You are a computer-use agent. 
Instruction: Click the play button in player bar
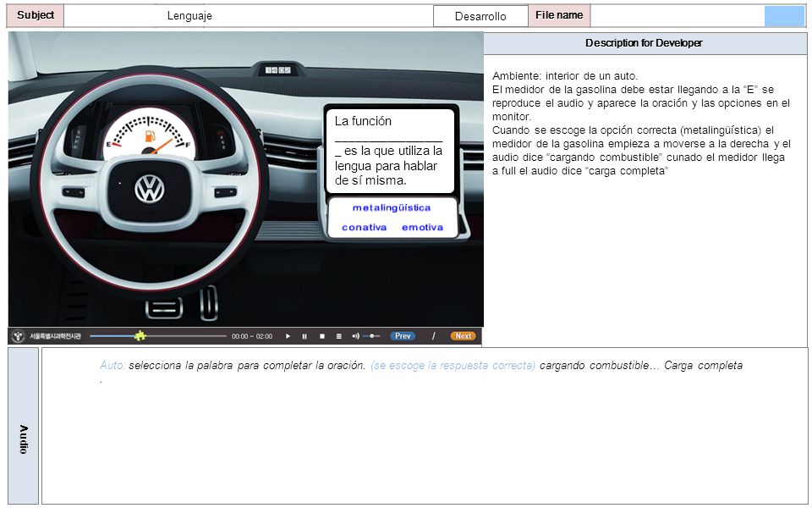pos(288,336)
